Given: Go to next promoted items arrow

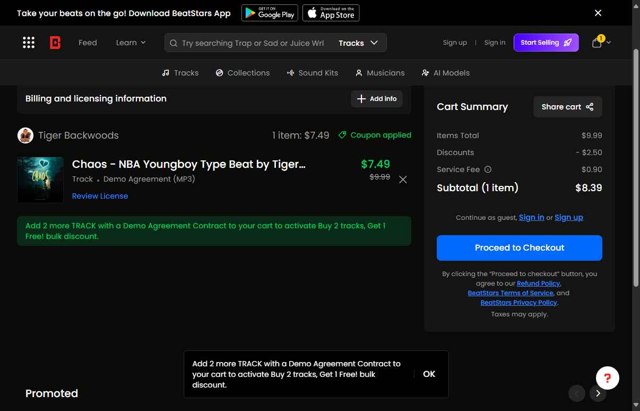Looking at the screenshot, I should click(x=598, y=393).
